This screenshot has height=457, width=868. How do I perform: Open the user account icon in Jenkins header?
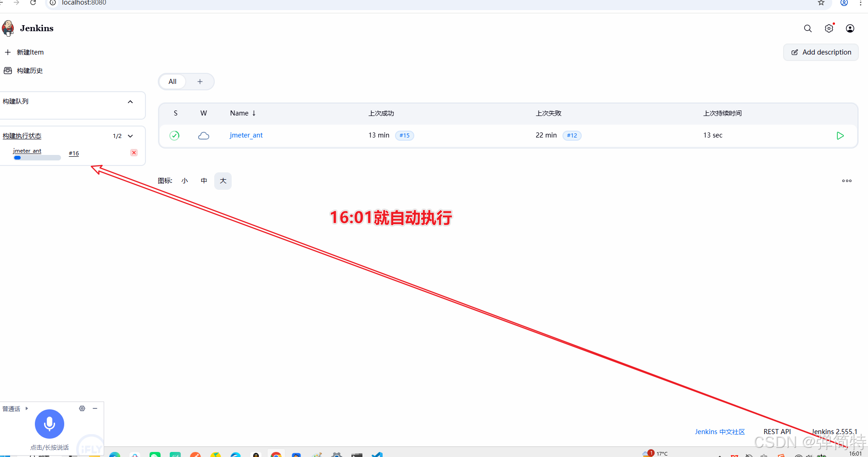click(850, 28)
